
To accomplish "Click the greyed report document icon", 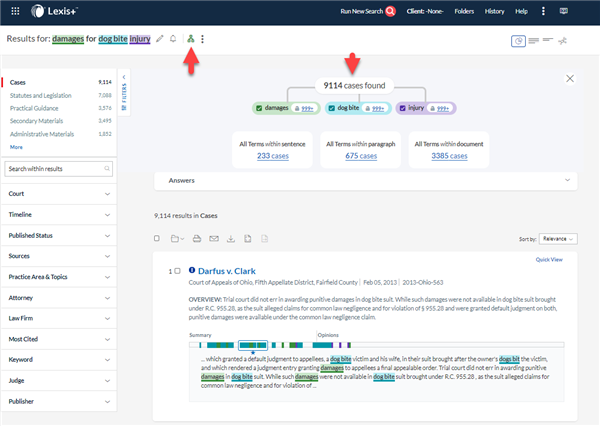I will pos(264,238).
